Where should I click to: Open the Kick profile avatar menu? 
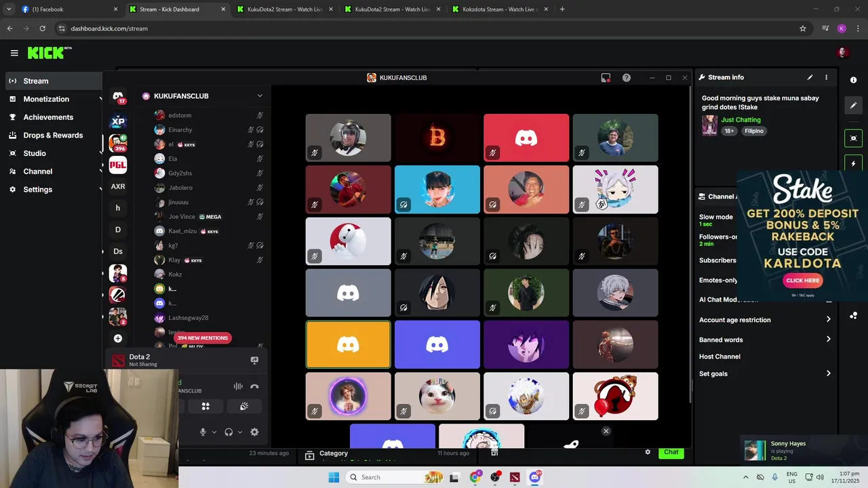point(843,53)
